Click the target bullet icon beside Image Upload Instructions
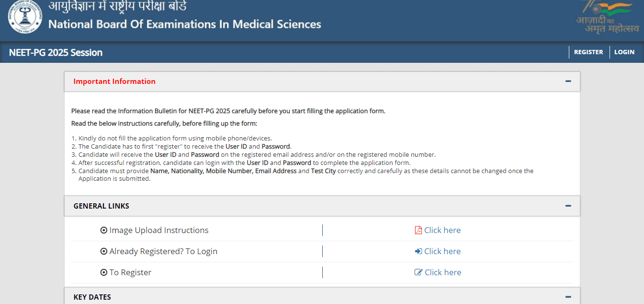This screenshot has height=304, width=644. [104, 230]
